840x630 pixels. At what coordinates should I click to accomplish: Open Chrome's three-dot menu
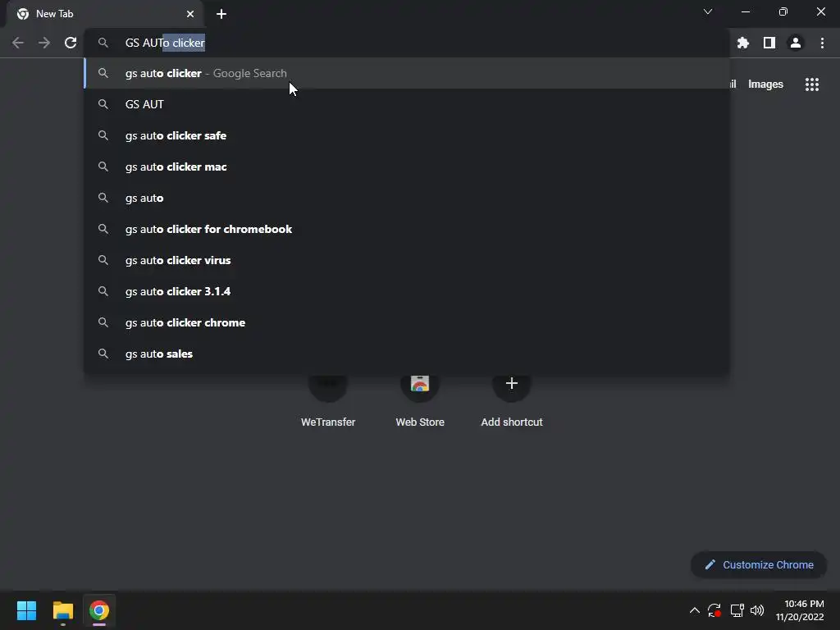822,43
